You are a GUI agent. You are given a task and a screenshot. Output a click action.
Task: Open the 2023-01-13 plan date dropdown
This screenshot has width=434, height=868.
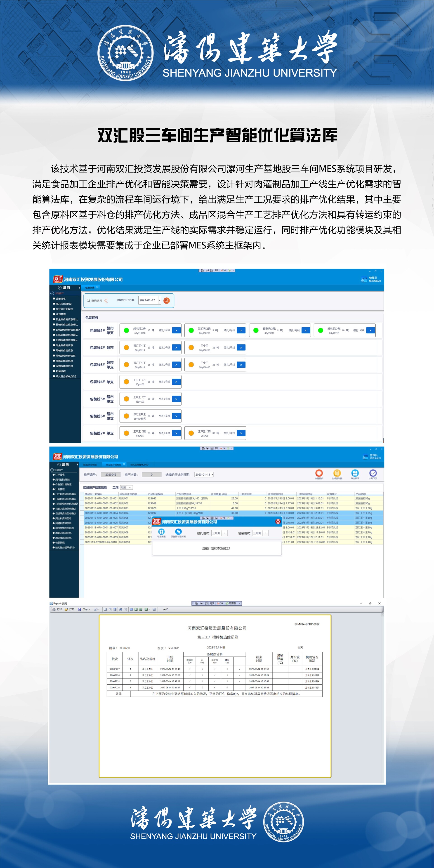[x=212, y=474]
